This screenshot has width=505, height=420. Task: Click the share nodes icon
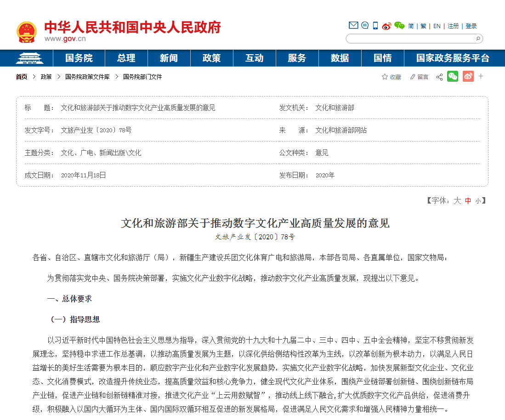[439, 77]
